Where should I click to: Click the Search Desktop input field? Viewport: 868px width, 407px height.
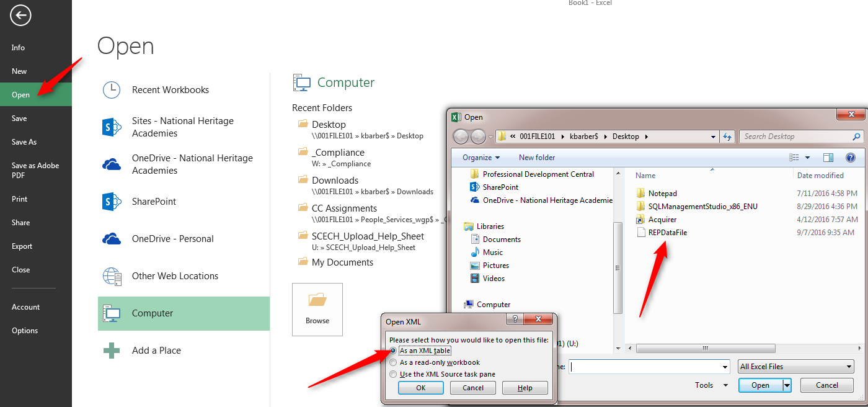tap(797, 136)
